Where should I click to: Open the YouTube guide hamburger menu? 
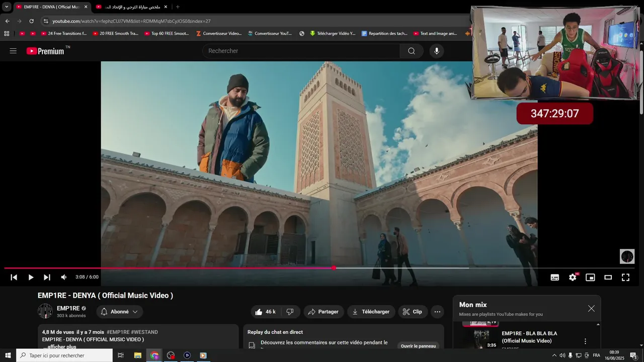13,51
